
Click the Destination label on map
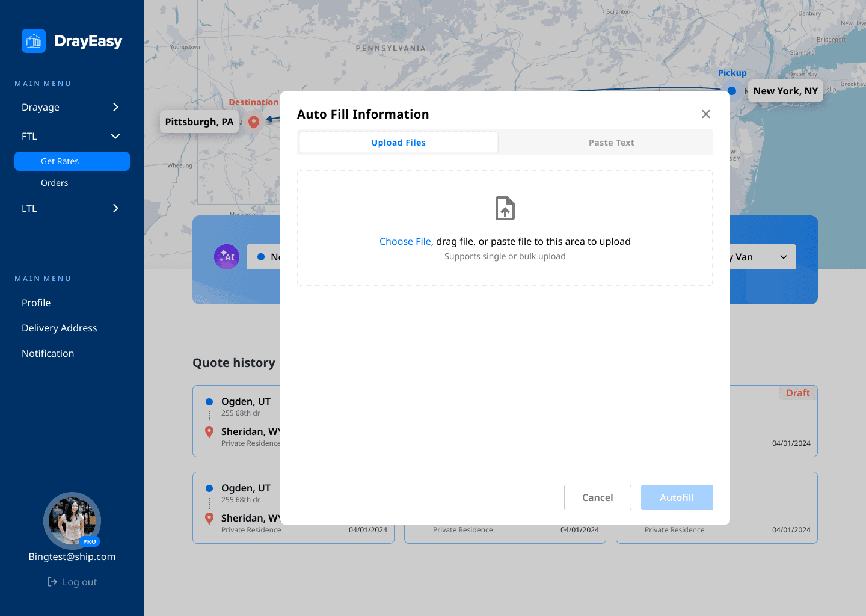coord(254,102)
